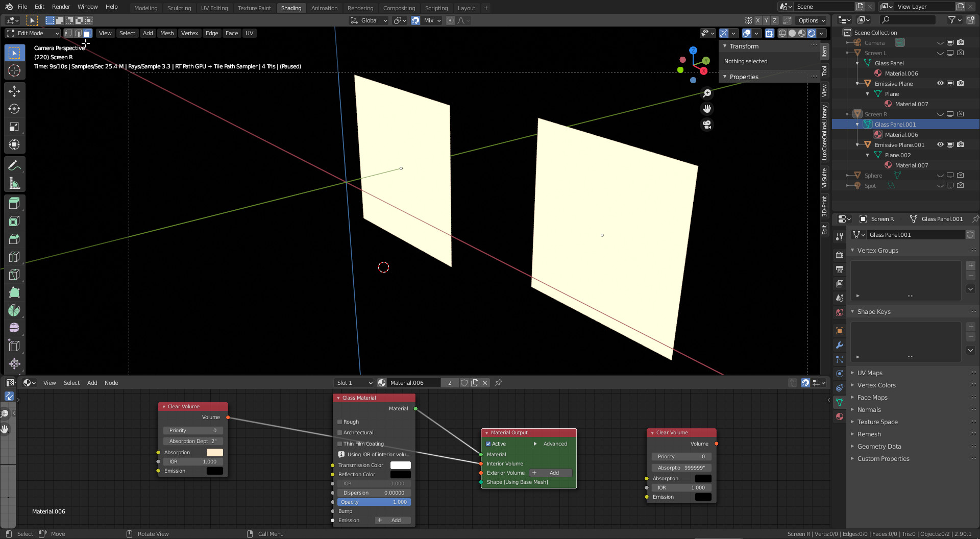The height and width of the screenshot is (539, 980).
Task: Click the Cursor tool icon
Action: coord(14,70)
